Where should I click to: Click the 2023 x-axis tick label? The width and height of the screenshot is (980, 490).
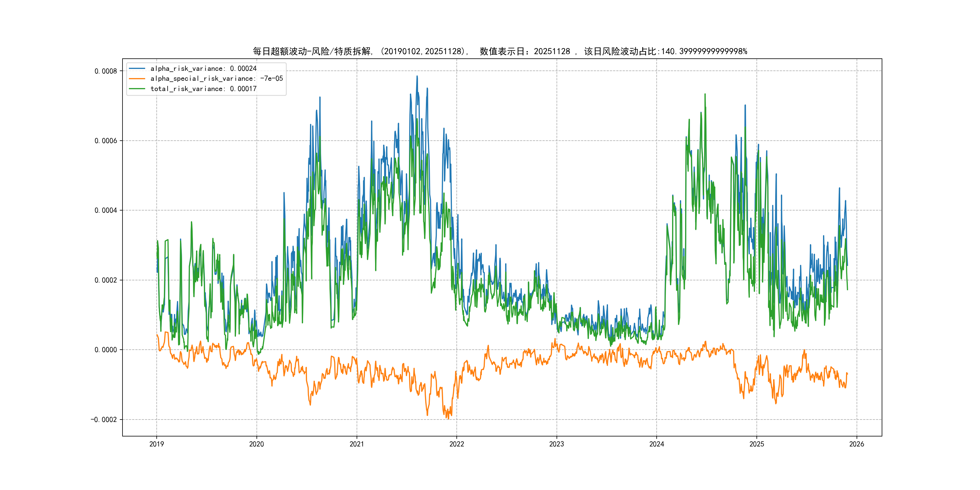coord(557,444)
